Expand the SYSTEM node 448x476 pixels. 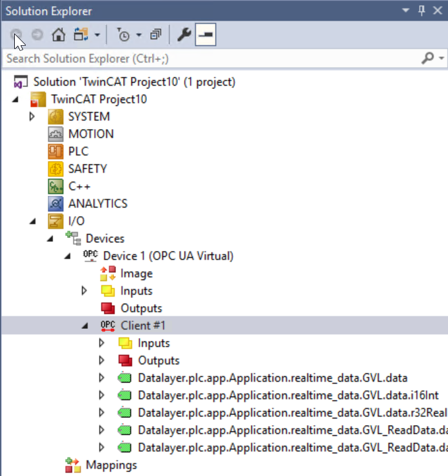[32, 117]
